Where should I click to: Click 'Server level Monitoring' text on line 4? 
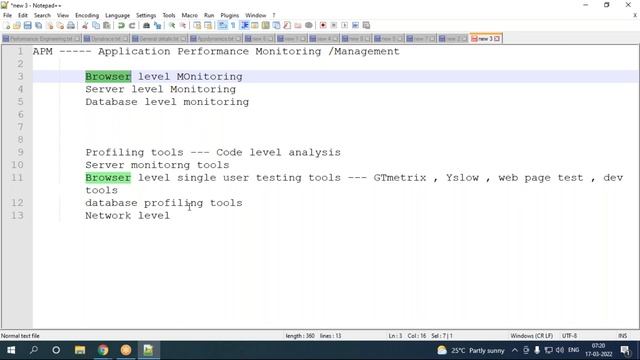[160, 89]
